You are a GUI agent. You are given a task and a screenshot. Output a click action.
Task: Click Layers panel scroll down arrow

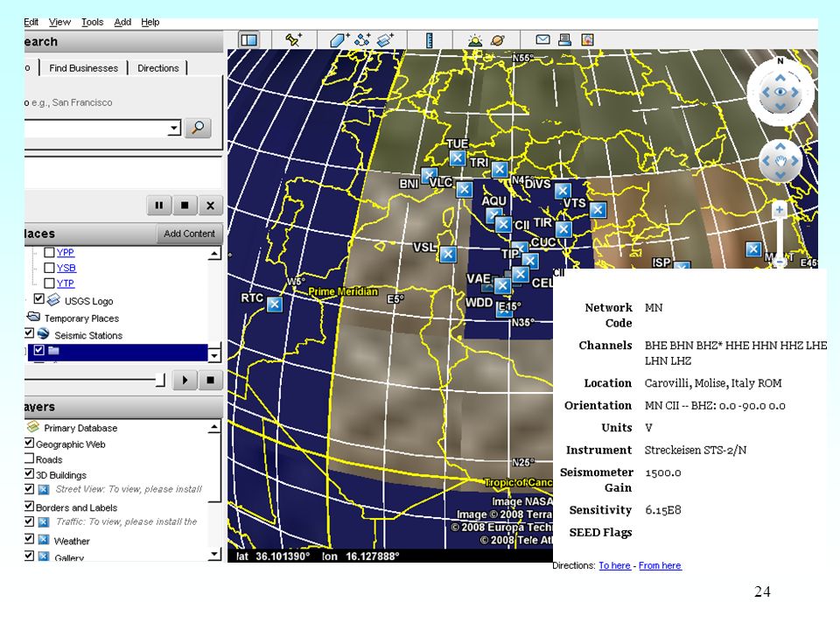[214, 555]
